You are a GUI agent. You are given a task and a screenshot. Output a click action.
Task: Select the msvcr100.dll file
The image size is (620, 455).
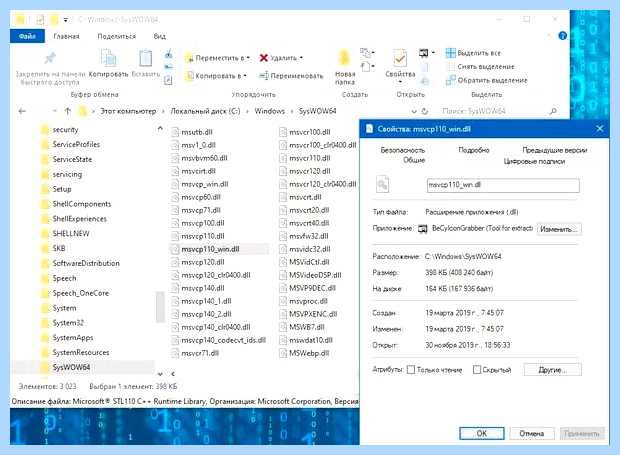310,132
